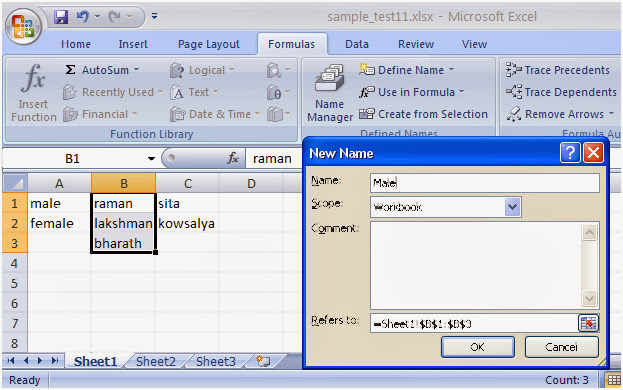Select cell containing 'sita'

click(187, 203)
